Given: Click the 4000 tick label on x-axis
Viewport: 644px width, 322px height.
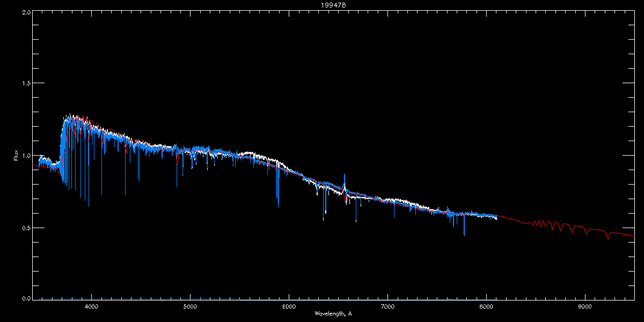Looking at the screenshot, I should pyautogui.click(x=92, y=308).
